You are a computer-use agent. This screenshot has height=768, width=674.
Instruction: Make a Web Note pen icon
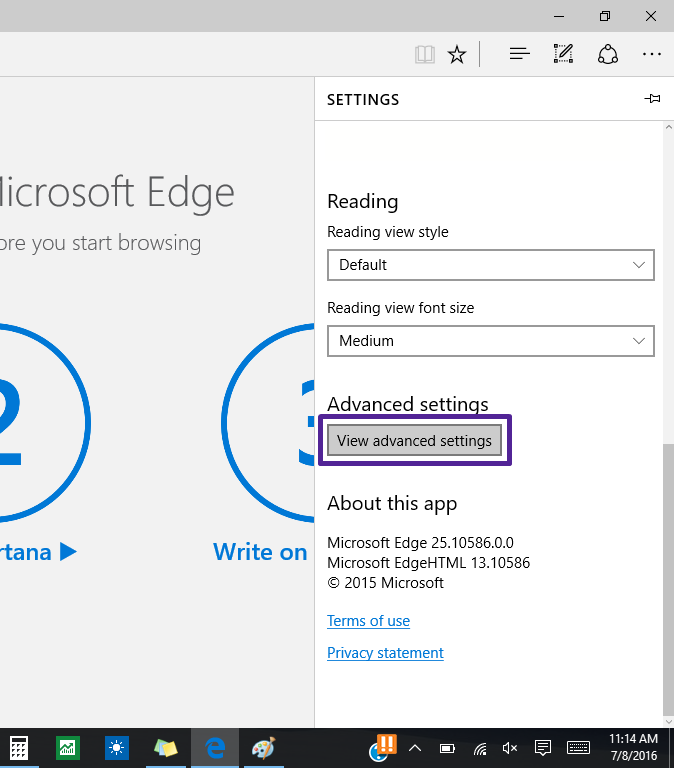[x=563, y=53]
